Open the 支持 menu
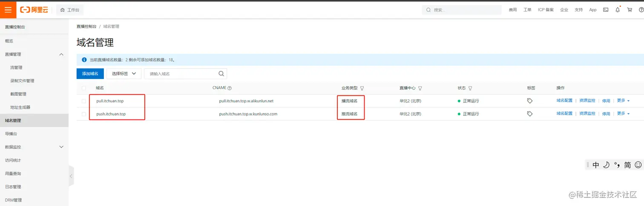 (x=578, y=10)
